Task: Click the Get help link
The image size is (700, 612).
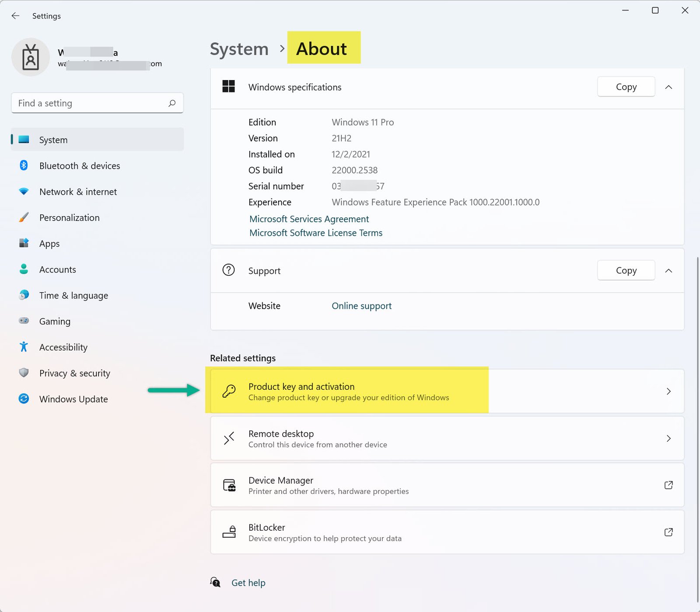Action: pyautogui.click(x=248, y=583)
